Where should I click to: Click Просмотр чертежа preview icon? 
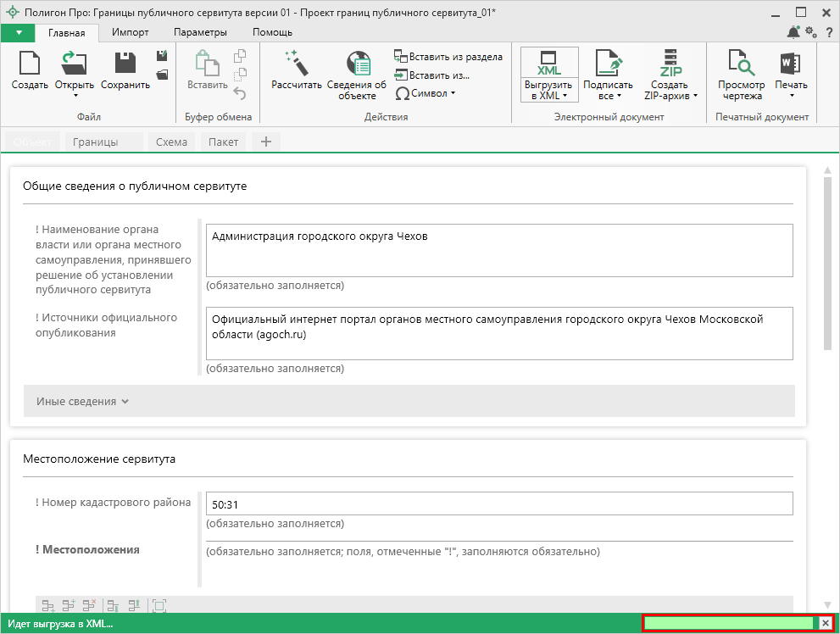tap(740, 64)
